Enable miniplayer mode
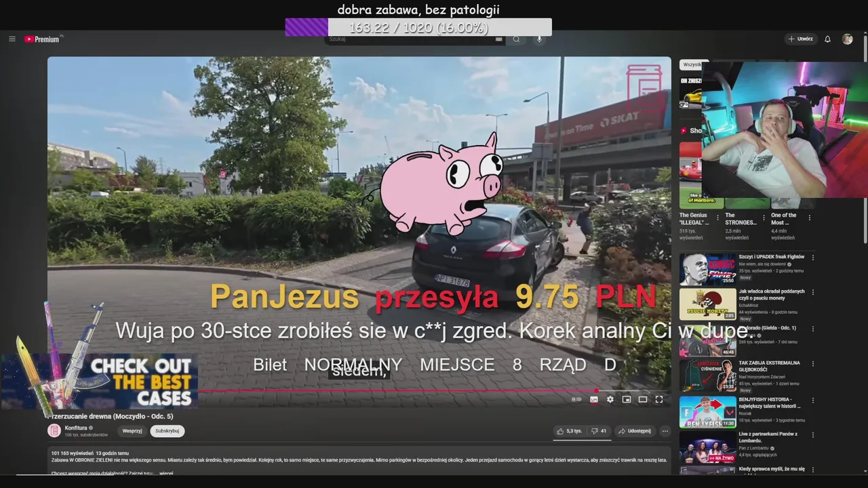Image resolution: width=868 pixels, height=488 pixels. click(627, 399)
